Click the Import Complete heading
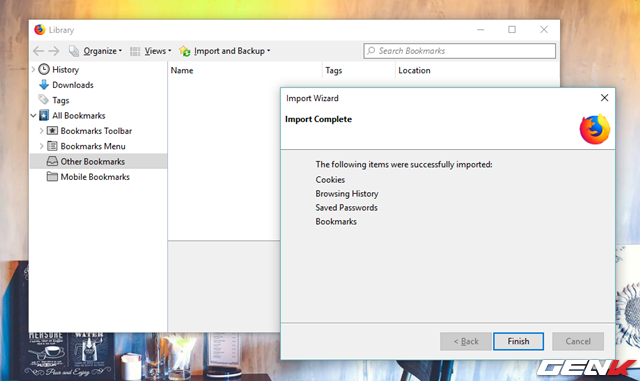 click(x=318, y=119)
